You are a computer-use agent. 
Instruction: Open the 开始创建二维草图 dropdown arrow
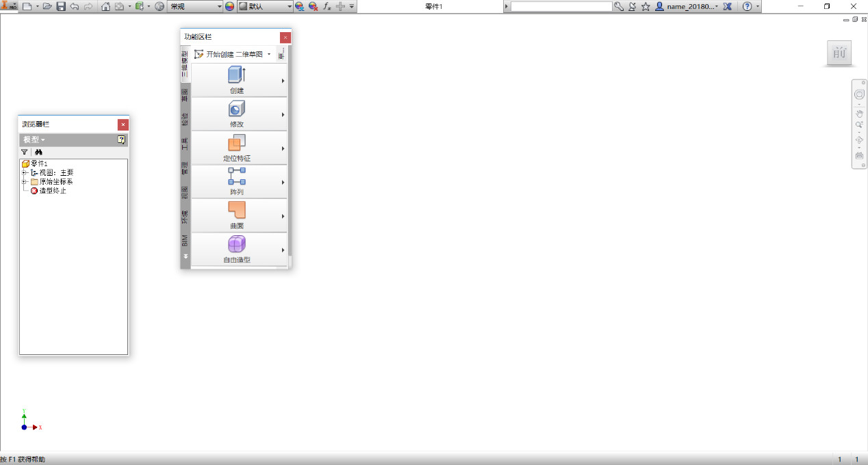point(269,54)
